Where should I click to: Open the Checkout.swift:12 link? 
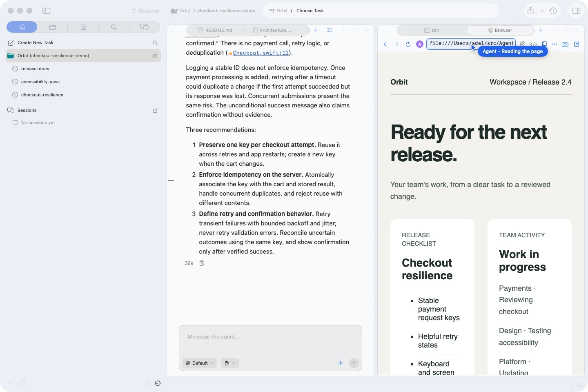pos(261,53)
